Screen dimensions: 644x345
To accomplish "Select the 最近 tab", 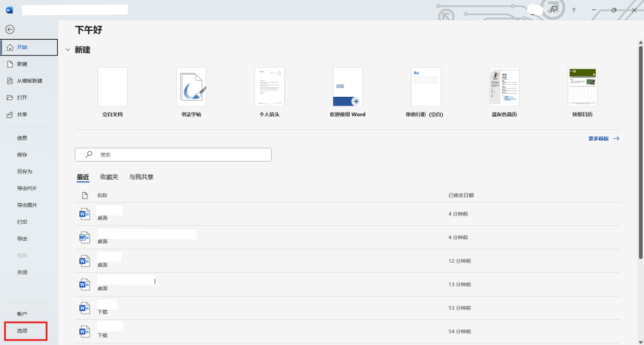I will tap(83, 177).
